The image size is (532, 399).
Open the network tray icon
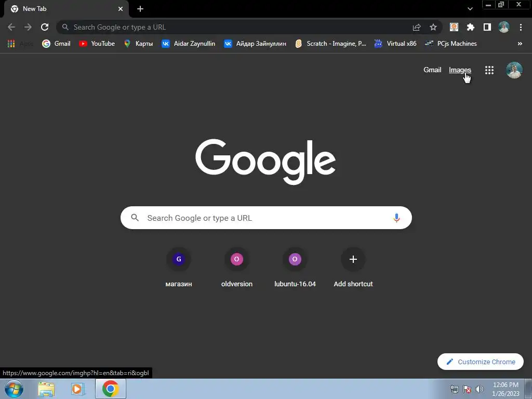click(x=454, y=390)
